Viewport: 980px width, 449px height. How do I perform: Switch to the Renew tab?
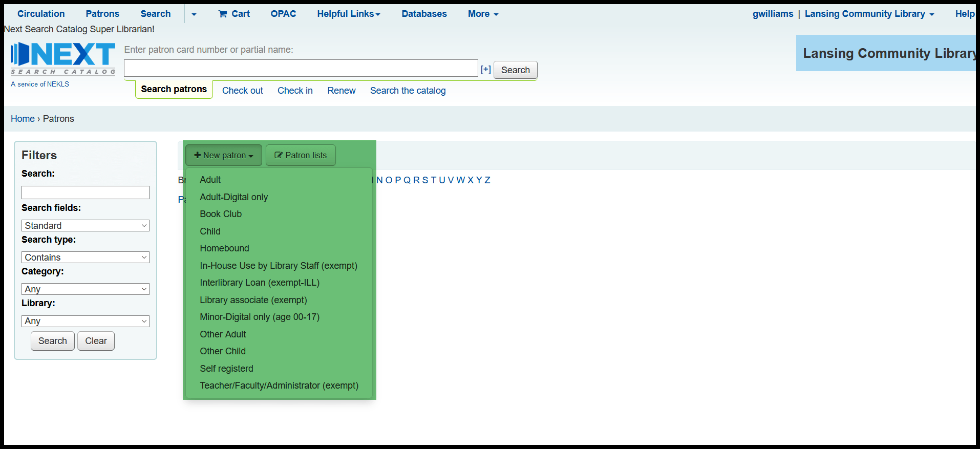(342, 91)
